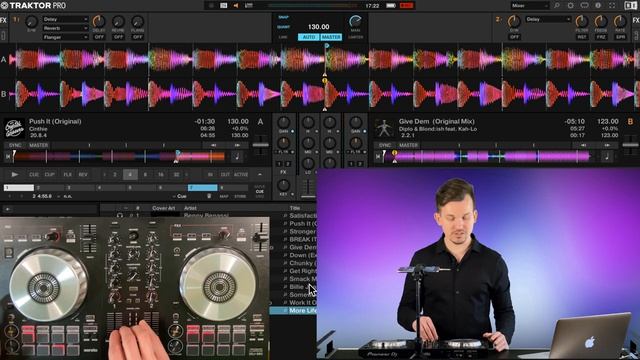Select loop size 16 on Deck A
This screenshot has height=360, width=640.
pos(161,174)
